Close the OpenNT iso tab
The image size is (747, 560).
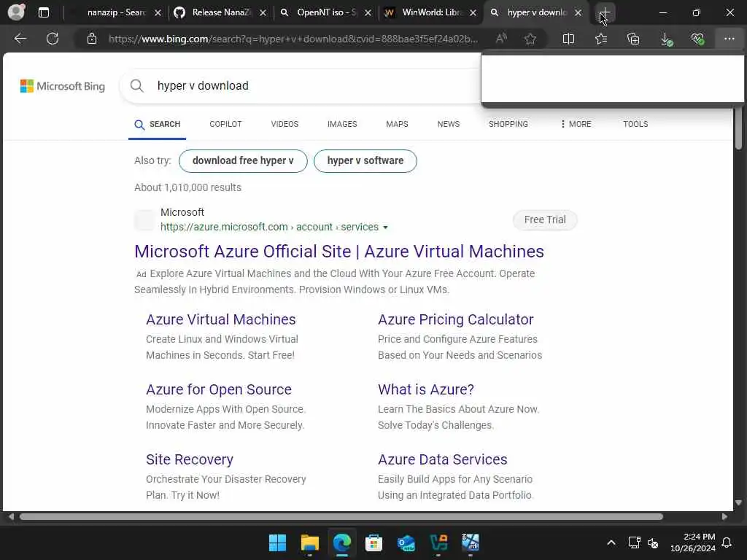368,13
